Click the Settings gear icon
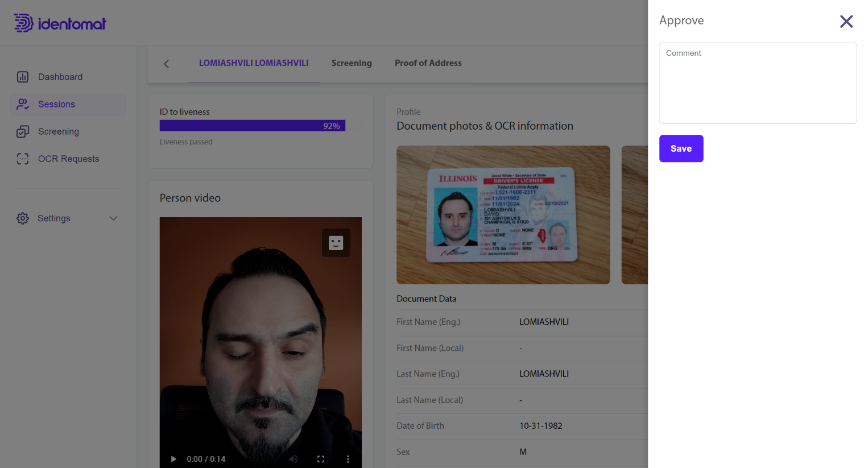 click(23, 218)
